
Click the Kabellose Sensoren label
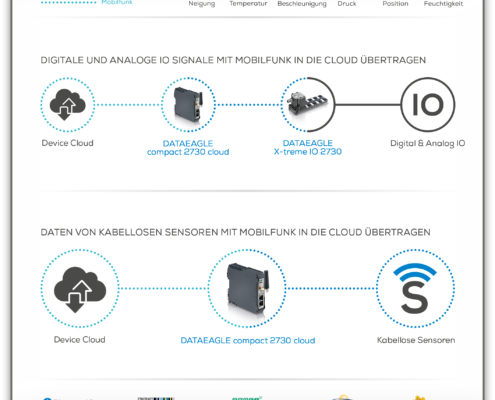point(416,340)
